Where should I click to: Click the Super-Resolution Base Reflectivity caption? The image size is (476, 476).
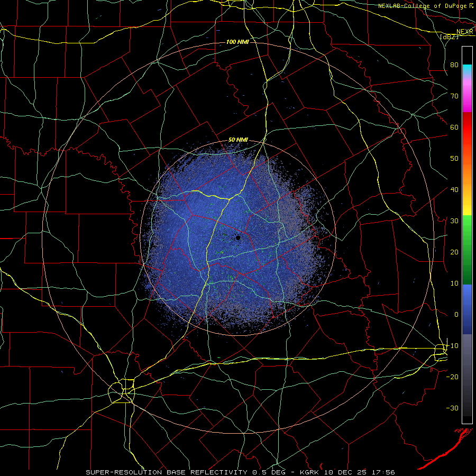(x=166, y=472)
